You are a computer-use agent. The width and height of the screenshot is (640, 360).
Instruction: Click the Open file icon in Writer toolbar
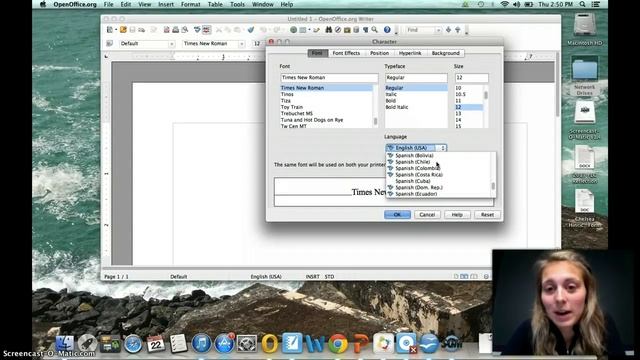123,30
